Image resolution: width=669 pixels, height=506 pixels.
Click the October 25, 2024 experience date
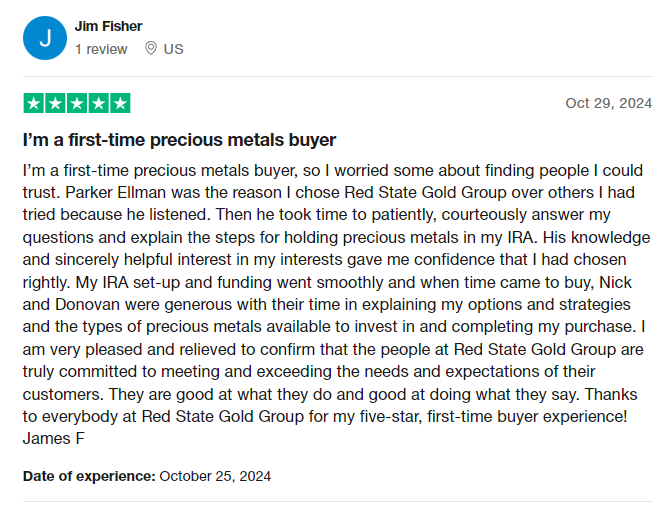click(x=215, y=476)
